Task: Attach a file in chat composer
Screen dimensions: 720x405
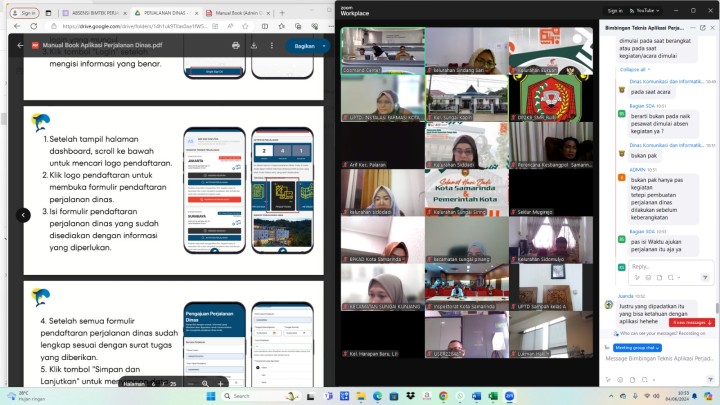Action: point(632,380)
